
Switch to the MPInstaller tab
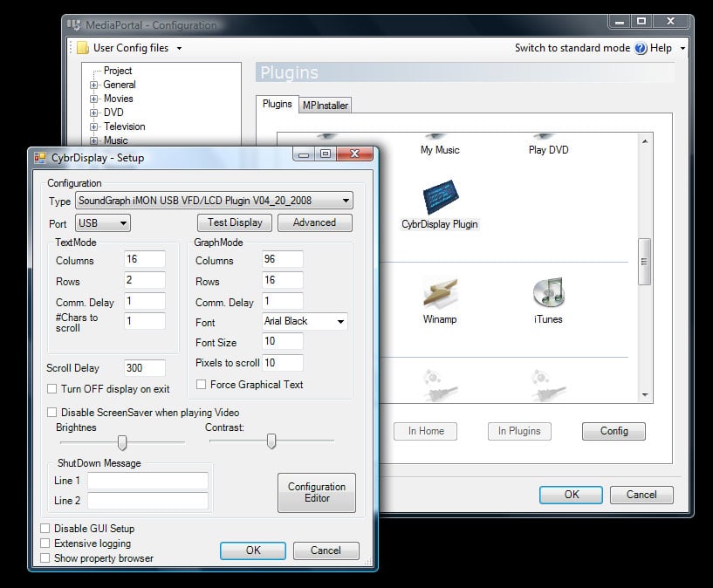click(x=325, y=106)
